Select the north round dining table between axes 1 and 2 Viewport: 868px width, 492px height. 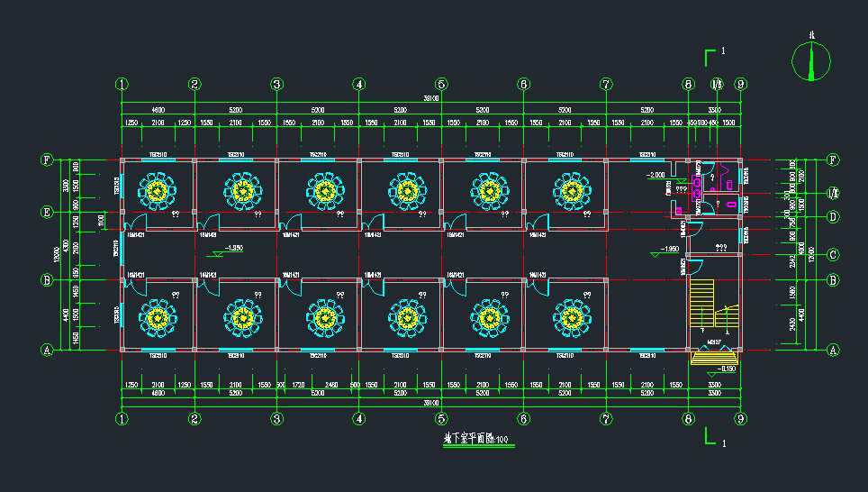coord(158,191)
